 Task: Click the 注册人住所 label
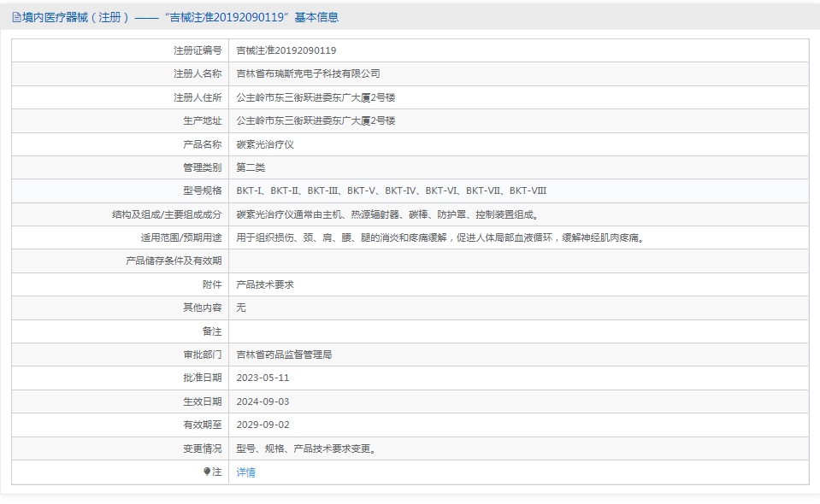pyautogui.click(x=198, y=97)
